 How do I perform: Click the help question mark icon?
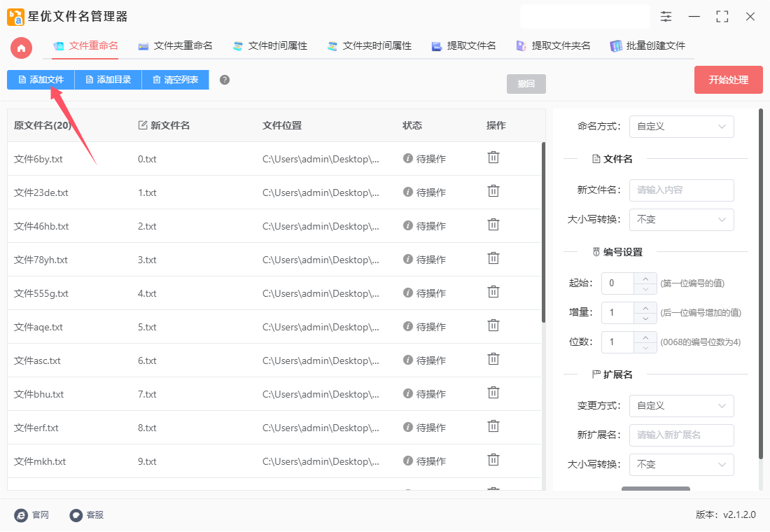pyautogui.click(x=225, y=80)
